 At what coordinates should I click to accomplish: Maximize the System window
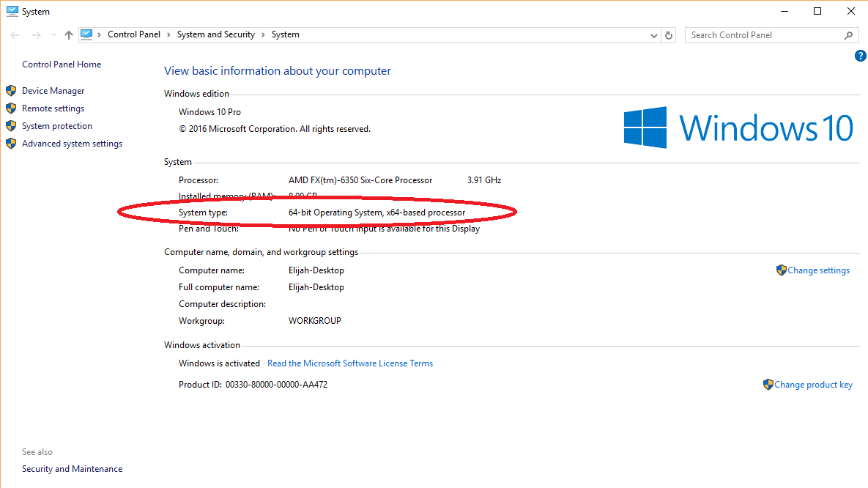pos(817,11)
